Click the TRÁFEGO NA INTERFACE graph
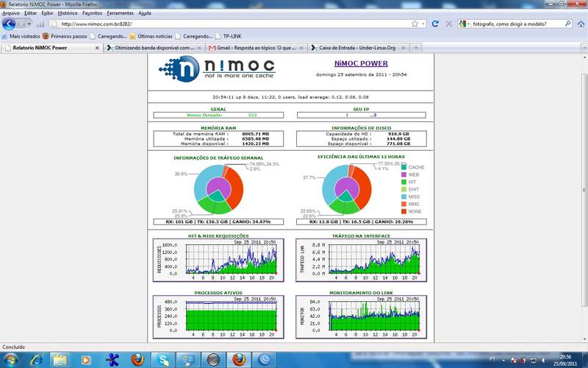 pyautogui.click(x=361, y=260)
